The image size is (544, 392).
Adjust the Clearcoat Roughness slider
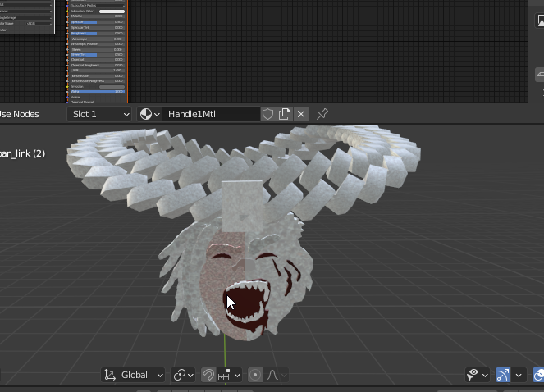97,66
